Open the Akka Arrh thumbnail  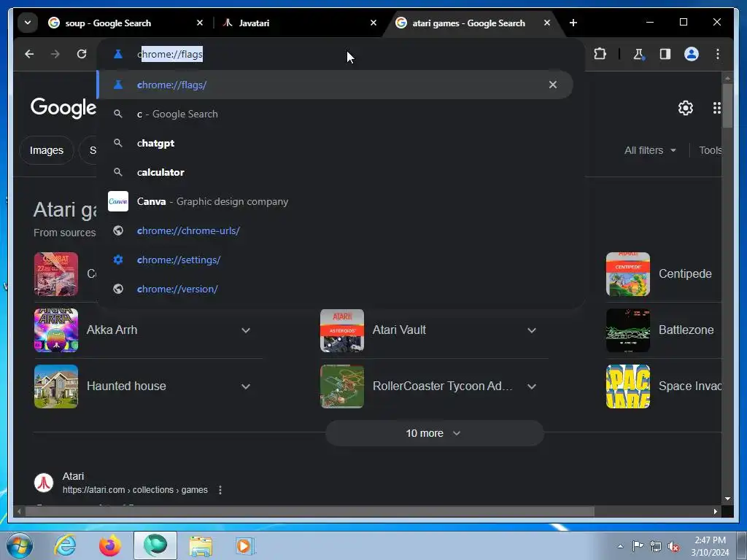pyautogui.click(x=55, y=330)
